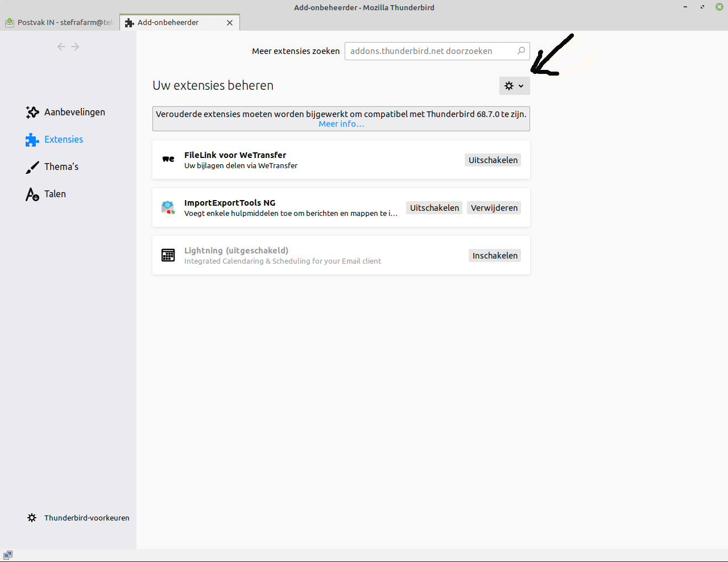The width and height of the screenshot is (728, 562).
Task: Select the Lightning (uitgeschakeld) extension title
Action: pos(236,251)
